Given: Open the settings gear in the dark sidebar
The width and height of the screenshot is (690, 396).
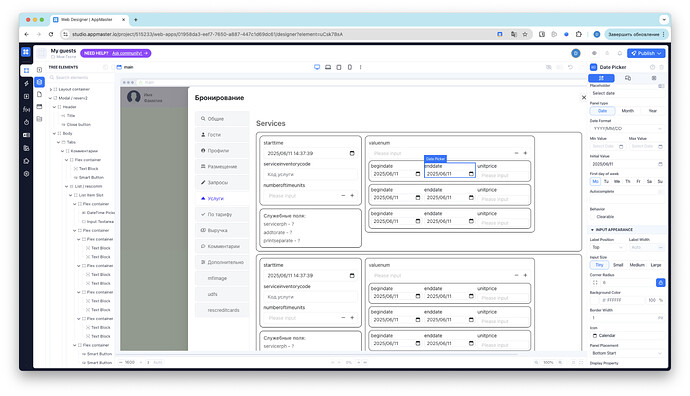Looking at the screenshot, I should [26, 174].
